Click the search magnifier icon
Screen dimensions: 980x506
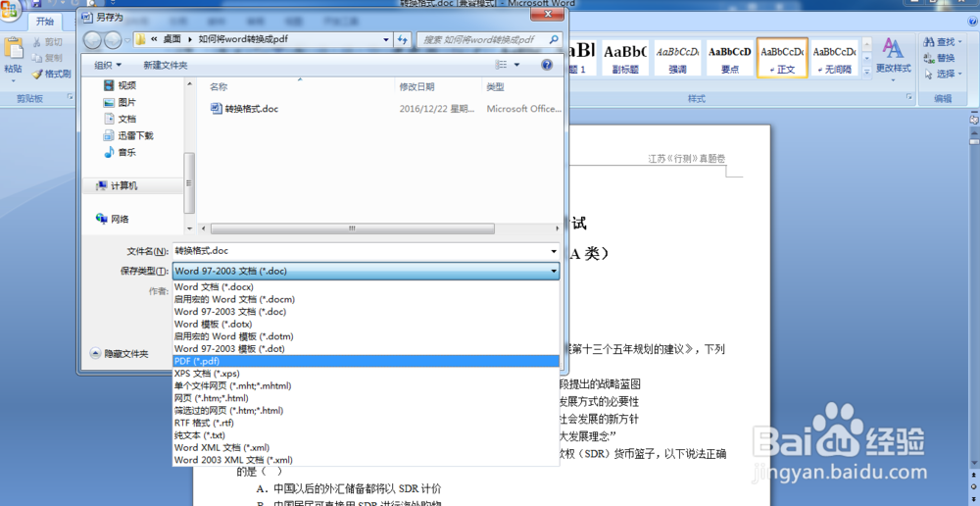(x=555, y=40)
